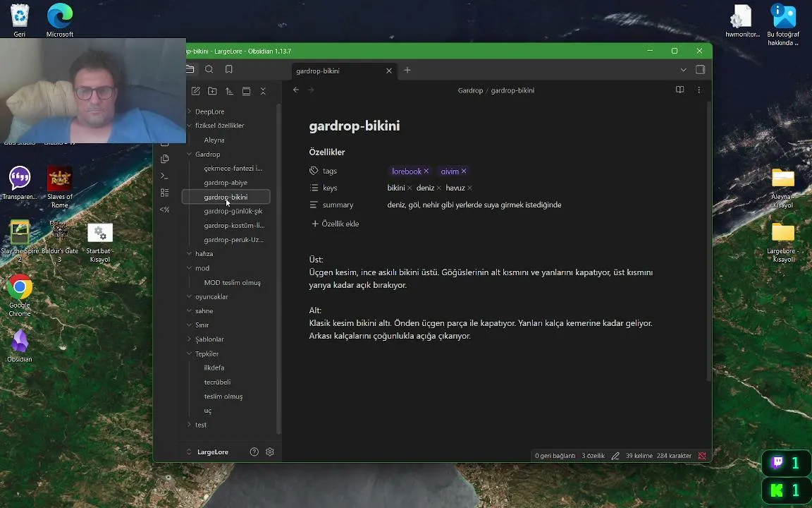Open the tab list dropdown arrow
This screenshot has width=812, height=508.
[x=684, y=70]
